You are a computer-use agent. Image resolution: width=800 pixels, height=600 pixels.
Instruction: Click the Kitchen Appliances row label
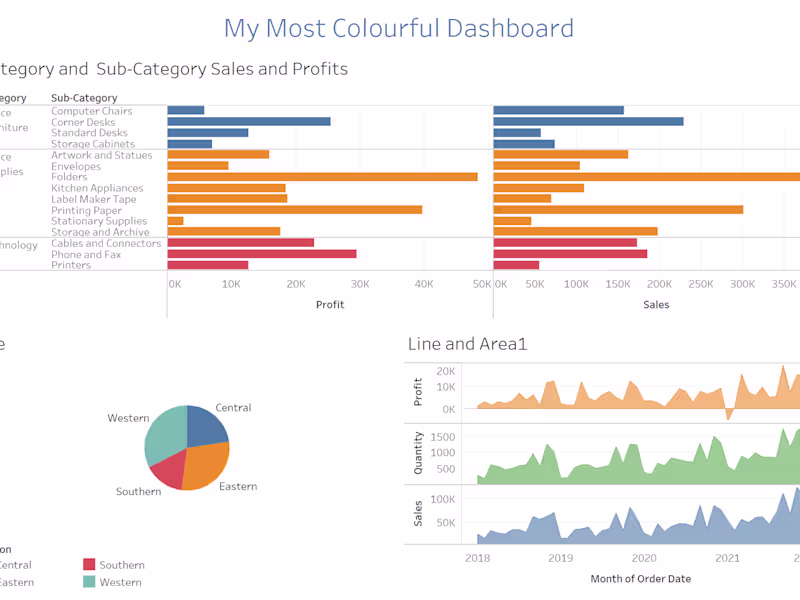tap(96, 188)
